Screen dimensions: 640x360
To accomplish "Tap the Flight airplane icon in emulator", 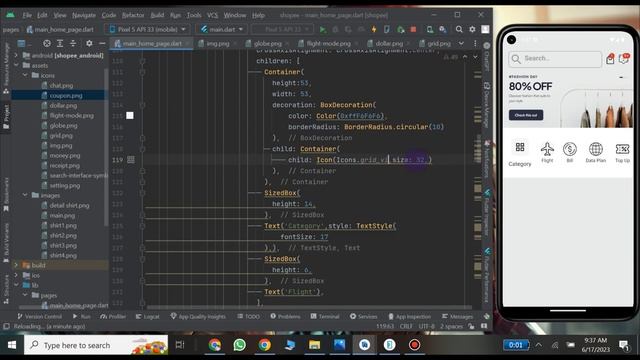I will [547, 149].
